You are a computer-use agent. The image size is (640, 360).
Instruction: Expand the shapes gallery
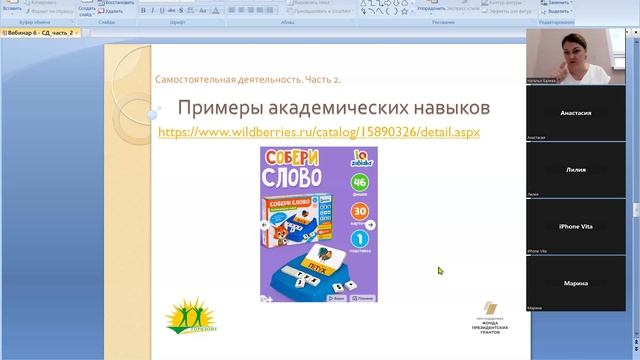[x=412, y=12]
